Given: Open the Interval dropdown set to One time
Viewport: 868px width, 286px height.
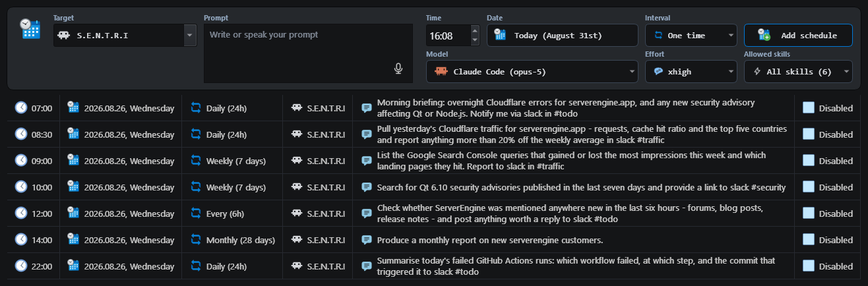Looking at the screenshot, I should pos(691,35).
